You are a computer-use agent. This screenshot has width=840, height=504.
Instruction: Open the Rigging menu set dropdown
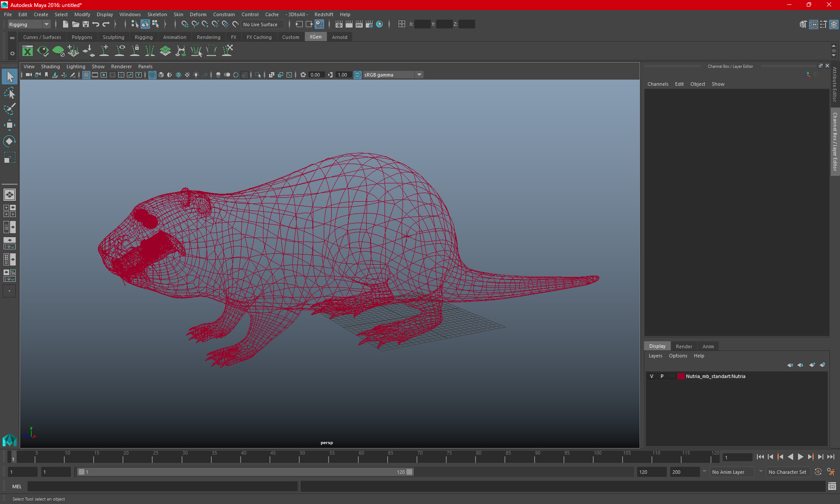(x=29, y=24)
